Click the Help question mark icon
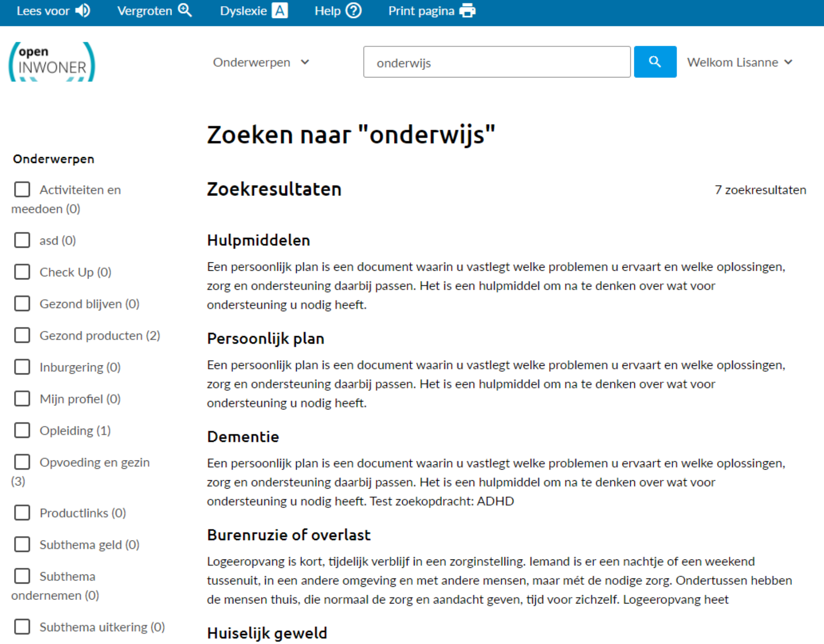The height and width of the screenshot is (644, 824). [x=353, y=11]
